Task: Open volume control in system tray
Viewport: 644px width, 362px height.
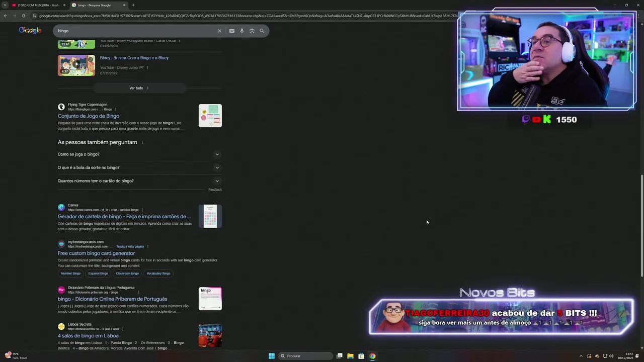Action: (611, 356)
